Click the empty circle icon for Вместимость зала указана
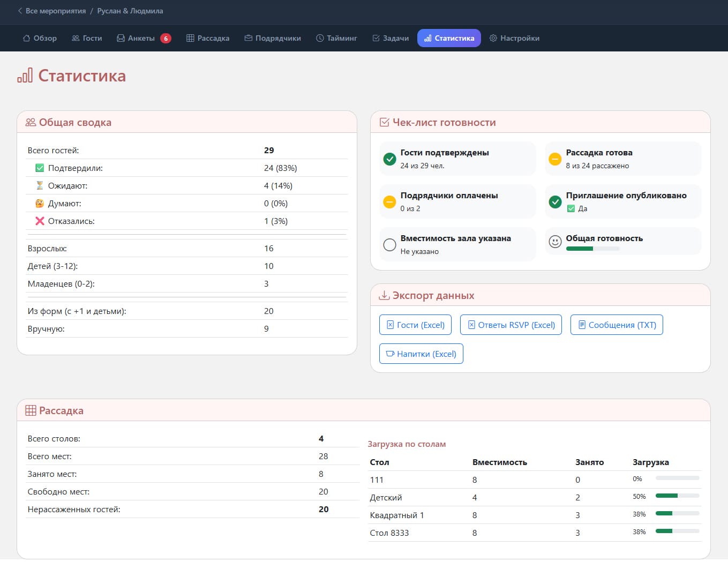The width and height of the screenshot is (728, 569). coord(390,244)
